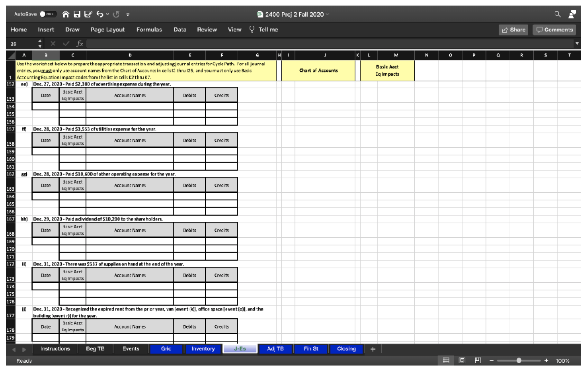588x367 pixels.
Task: Click the Chart of Accounts yellow cell
Action: (318, 71)
